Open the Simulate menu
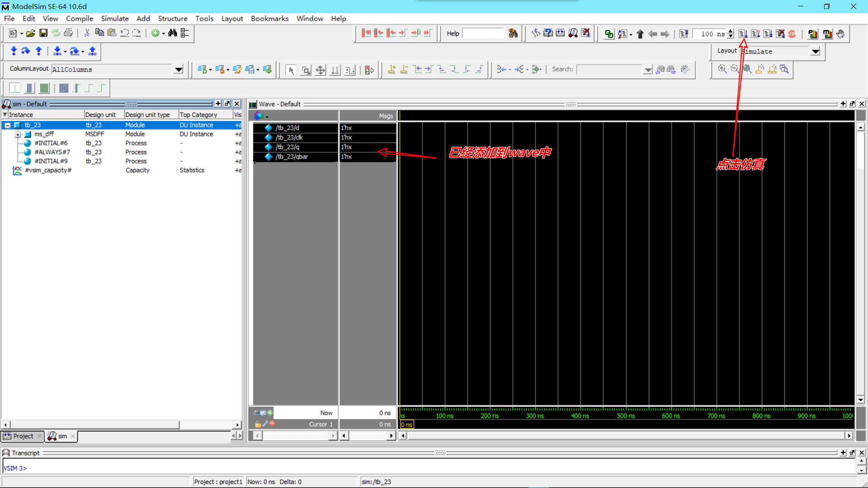 114,19
